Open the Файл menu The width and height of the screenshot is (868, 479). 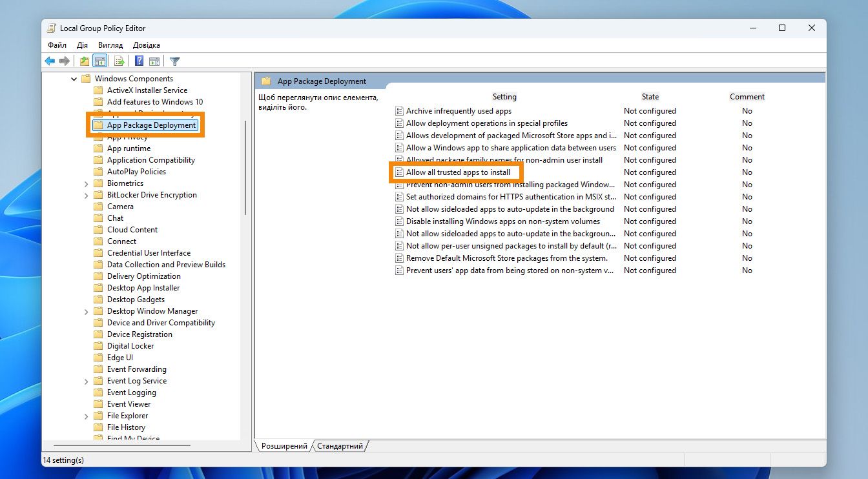click(x=57, y=45)
